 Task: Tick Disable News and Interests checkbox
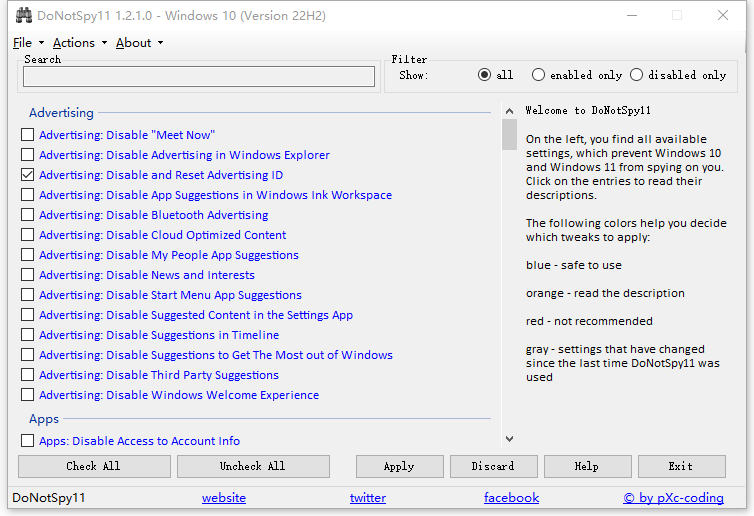click(27, 275)
